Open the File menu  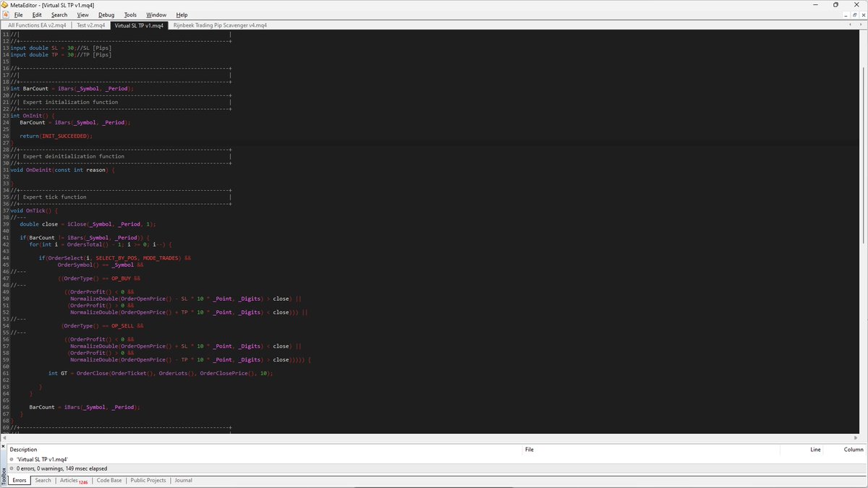click(19, 14)
